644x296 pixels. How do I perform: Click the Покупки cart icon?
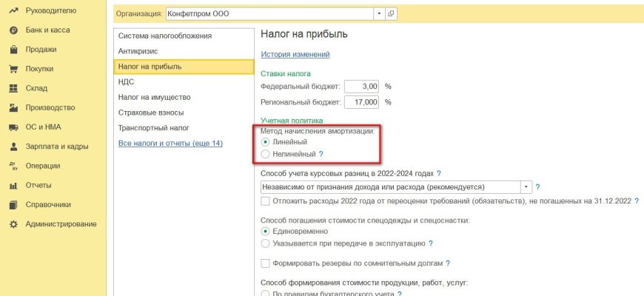pos(13,70)
